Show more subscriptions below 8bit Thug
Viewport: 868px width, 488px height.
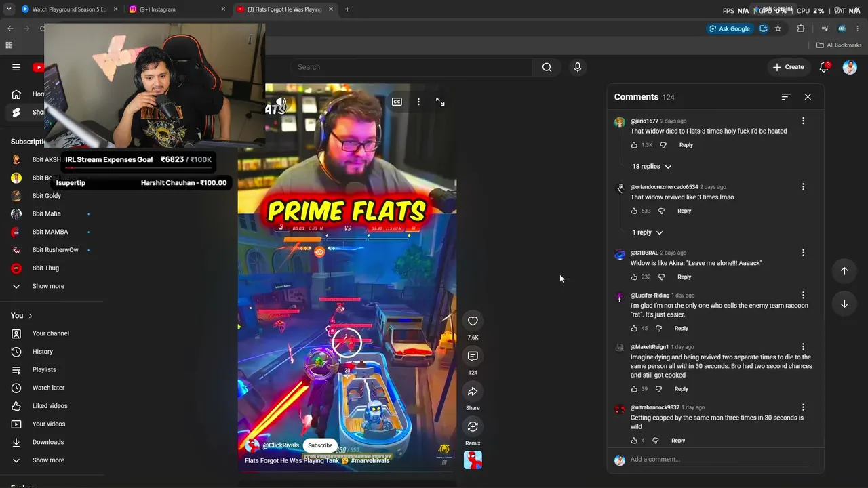(48, 286)
